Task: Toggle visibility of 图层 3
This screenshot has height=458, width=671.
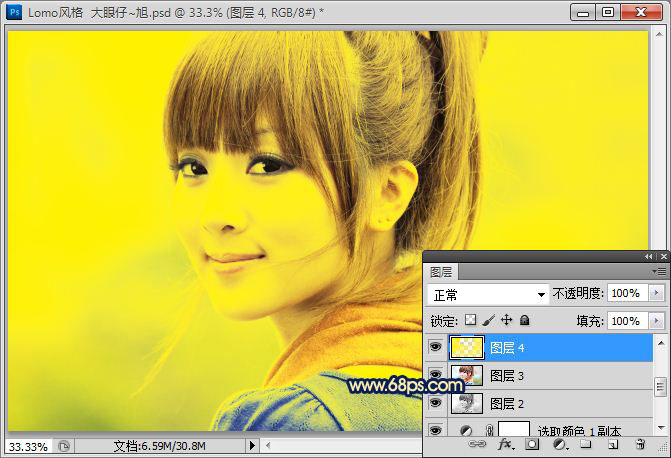Action: click(x=435, y=375)
